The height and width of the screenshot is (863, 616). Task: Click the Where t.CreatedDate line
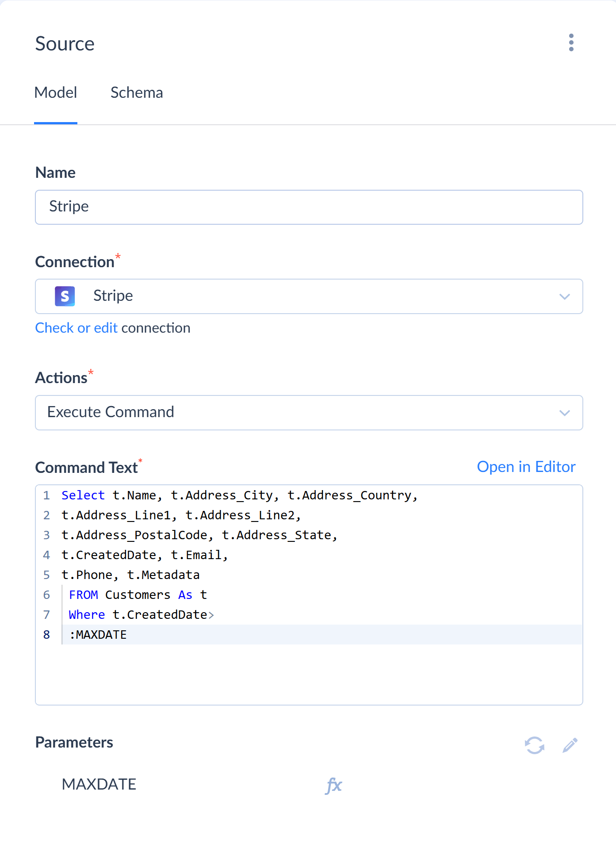(x=141, y=615)
